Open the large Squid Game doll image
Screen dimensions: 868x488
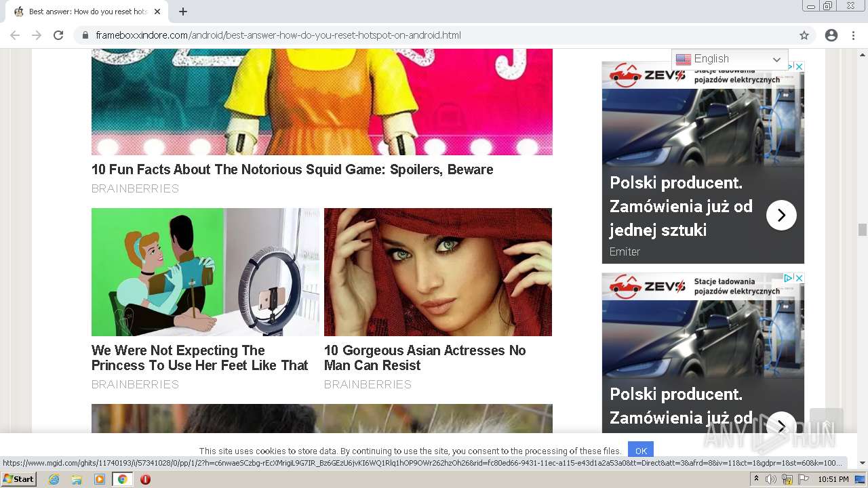[322, 102]
